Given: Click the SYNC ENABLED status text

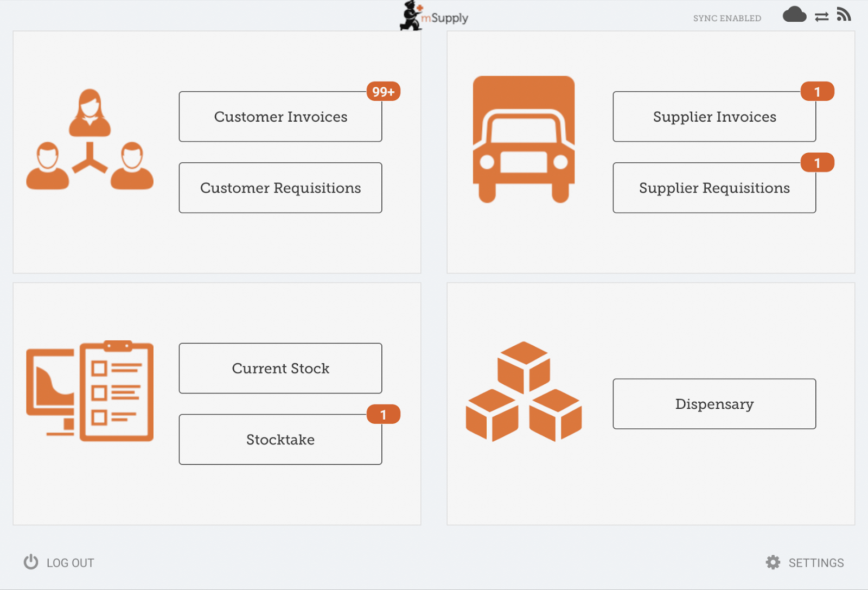Looking at the screenshot, I should tap(727, 18).
